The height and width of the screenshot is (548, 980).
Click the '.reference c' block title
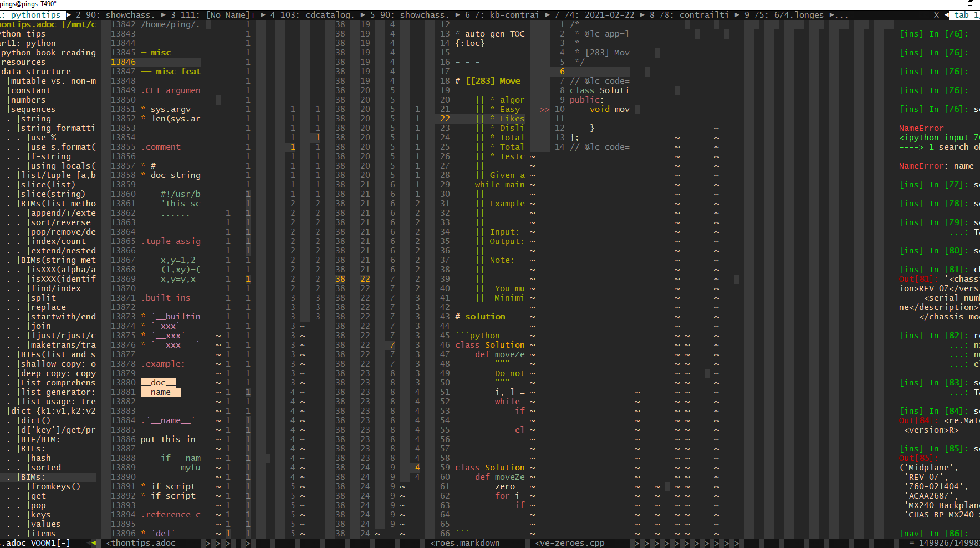coord(171,515)
